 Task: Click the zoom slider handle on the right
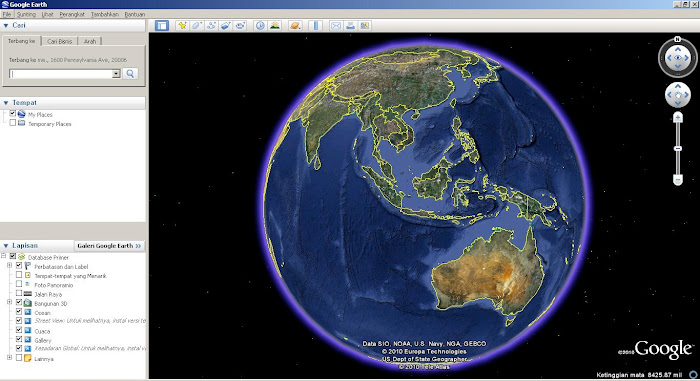(678, 148)
